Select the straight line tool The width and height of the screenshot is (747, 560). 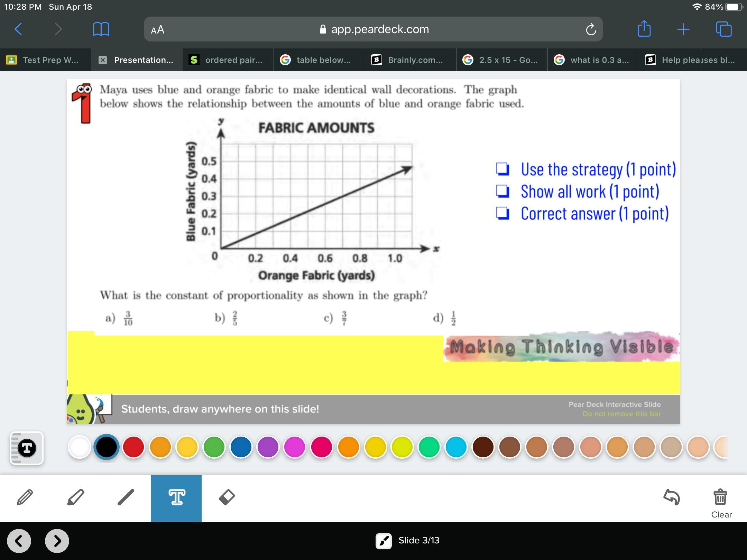[126, 497]
